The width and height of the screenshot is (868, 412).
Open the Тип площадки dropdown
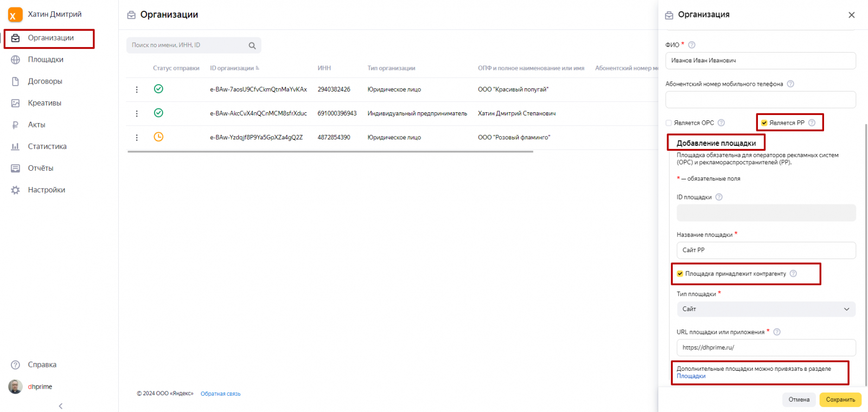coord(766,309)
